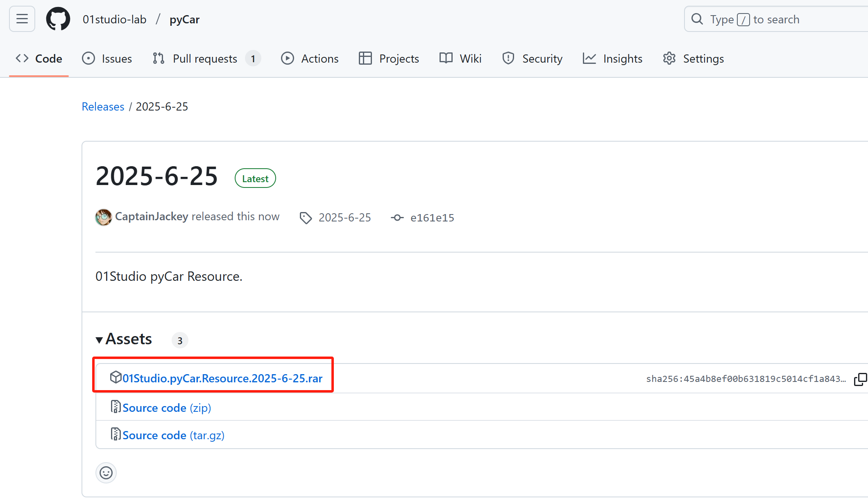The width and height of the screenshot is (868, 499).
Task: Download Source code (tar.gz)
Action: [x=173, y=435]
